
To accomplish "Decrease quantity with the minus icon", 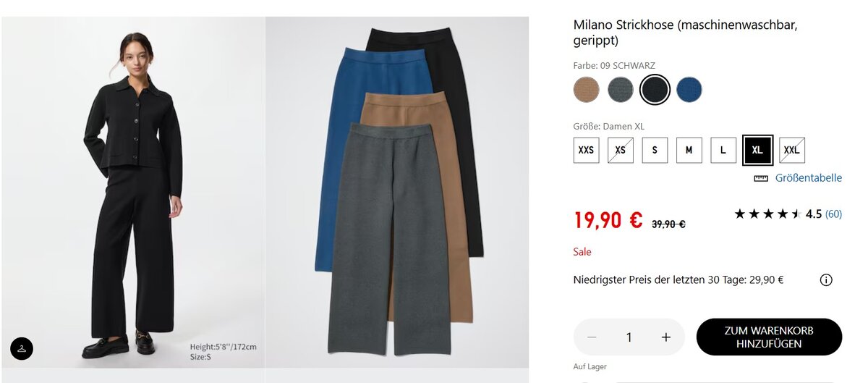I will click(x=592, y=337).
